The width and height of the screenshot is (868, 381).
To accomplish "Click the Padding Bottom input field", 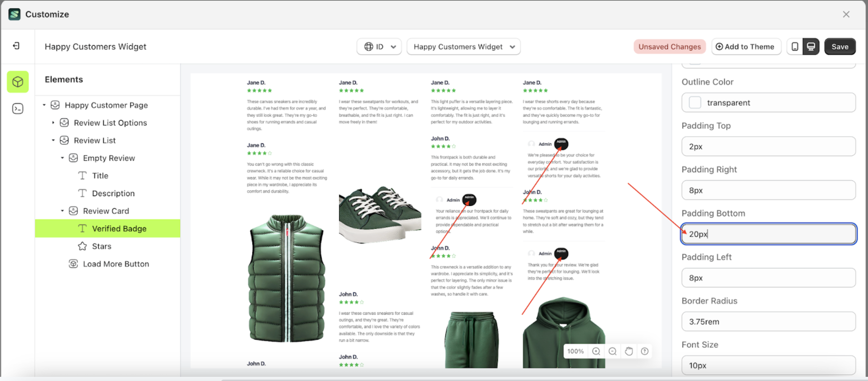I will [x=768, y=234].
